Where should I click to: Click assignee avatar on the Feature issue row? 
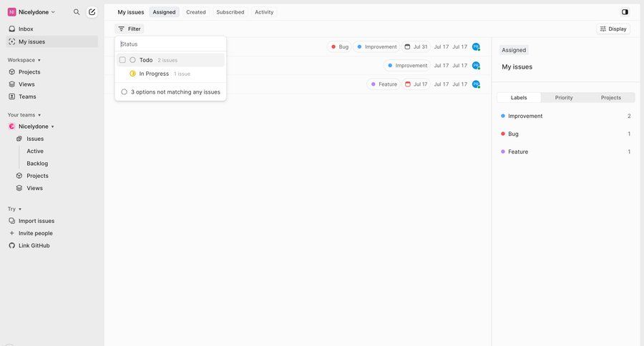coord(476,84)
